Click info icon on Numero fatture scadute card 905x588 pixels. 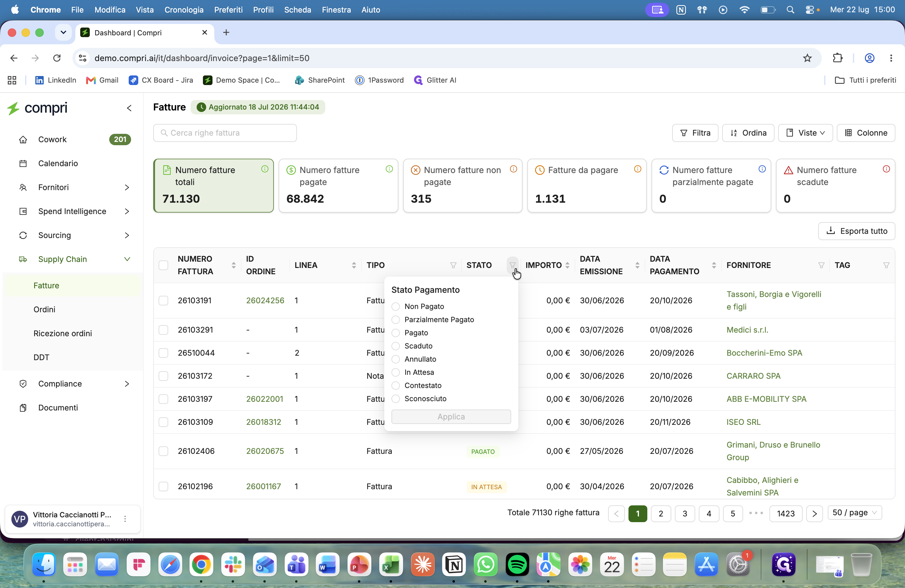click(x=886, y=169)
